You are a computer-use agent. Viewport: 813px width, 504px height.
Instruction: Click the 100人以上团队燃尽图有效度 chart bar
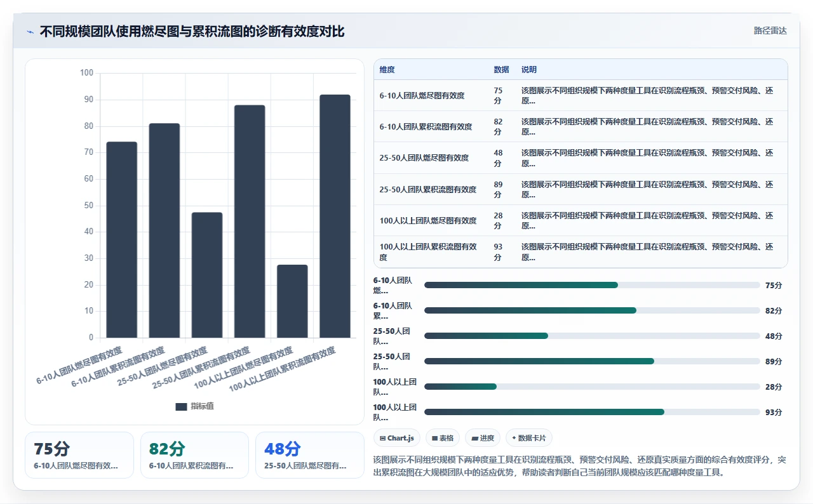pyautogui.click(x=292, y=302)
